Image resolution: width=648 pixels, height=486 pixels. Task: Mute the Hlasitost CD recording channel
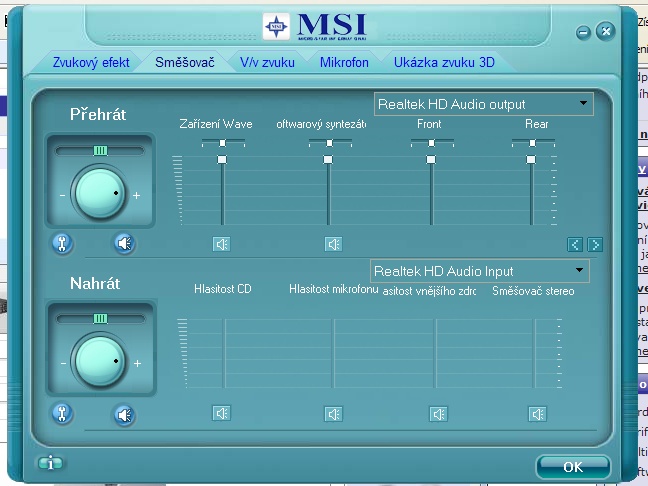pos(222,413)
